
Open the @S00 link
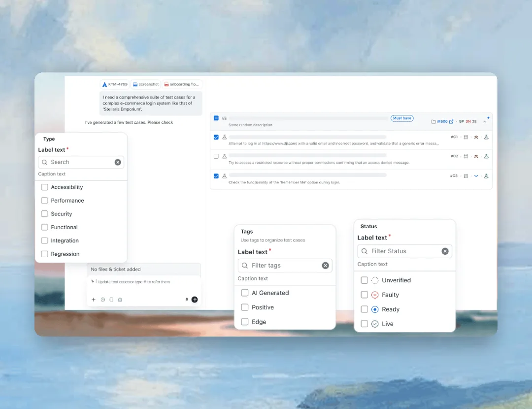tap(442, 122)
